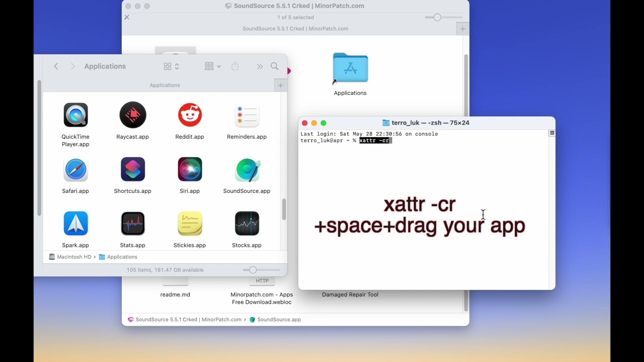Open icon view switcher in Finder toolbar
The image size is (644, 362).
pyautogui.click(x=171, y=66)
